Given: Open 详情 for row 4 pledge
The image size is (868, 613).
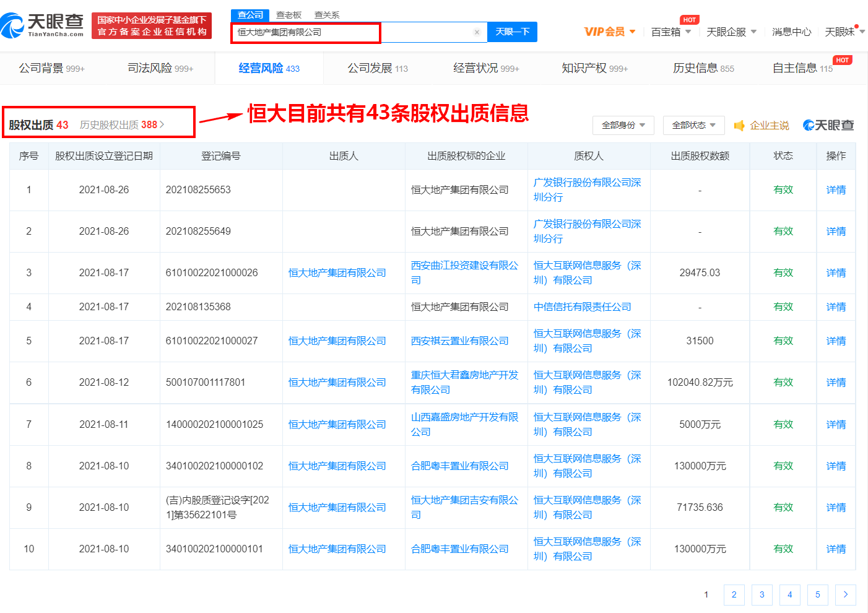Looking at the screenshot, I should 836,307.
